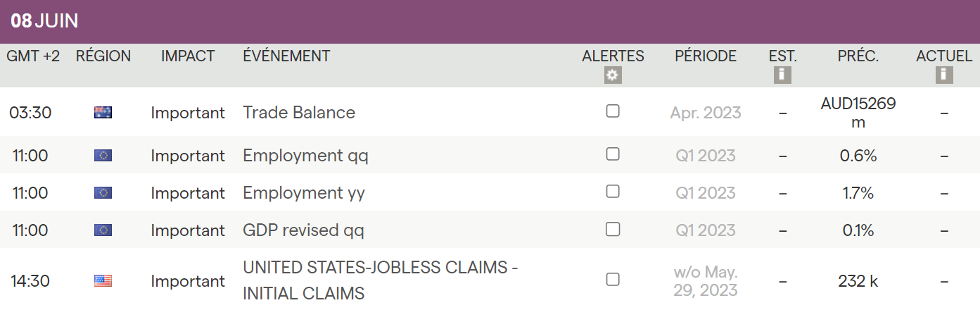Image resolution: width=980 pixels, height=310 pixels.
Task: Click Australia flag on Trade Balance row
Action: tap(103, 112)
